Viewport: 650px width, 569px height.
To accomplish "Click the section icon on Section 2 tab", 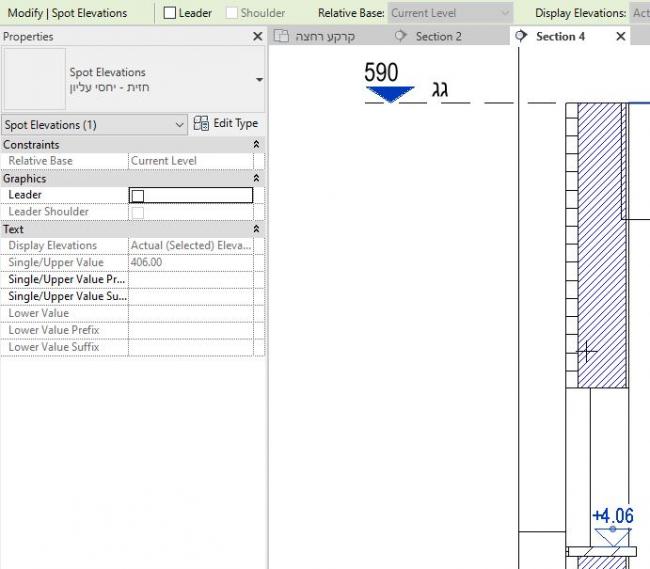I will coord(402,36).
